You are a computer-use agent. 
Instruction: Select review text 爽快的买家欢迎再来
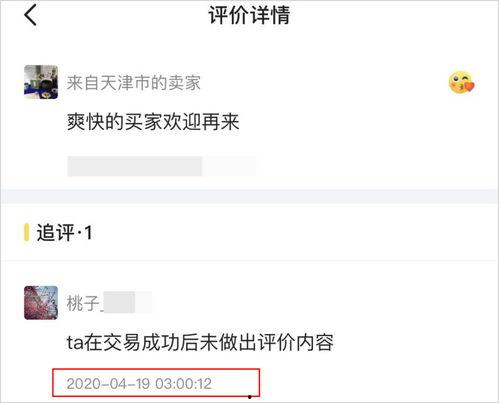(153, 122)
